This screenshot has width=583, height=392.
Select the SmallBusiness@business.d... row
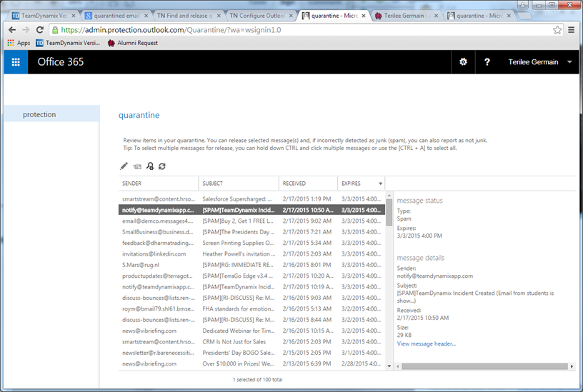tap(251, 232)
